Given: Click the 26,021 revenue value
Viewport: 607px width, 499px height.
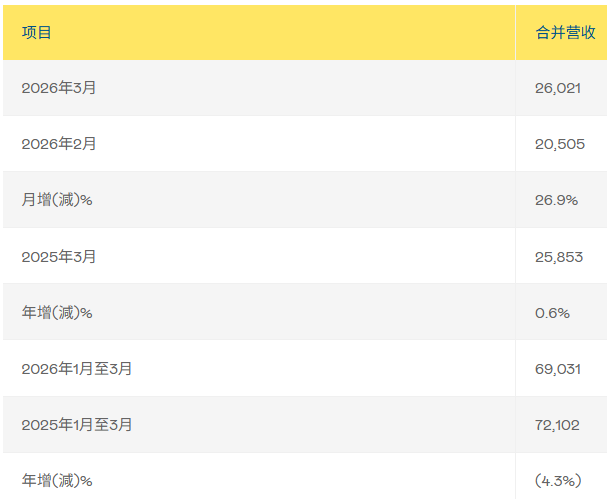Looking at the screenshot, I should point(557,88).
